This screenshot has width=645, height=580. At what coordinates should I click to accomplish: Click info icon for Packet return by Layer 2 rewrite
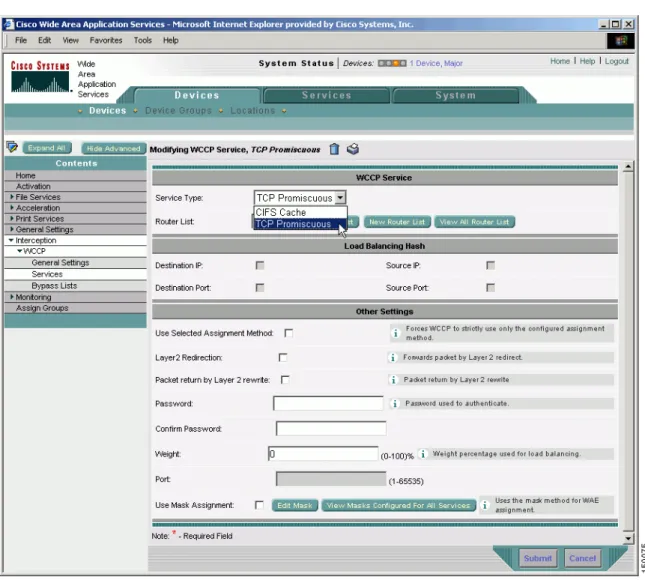click(393, 380)
